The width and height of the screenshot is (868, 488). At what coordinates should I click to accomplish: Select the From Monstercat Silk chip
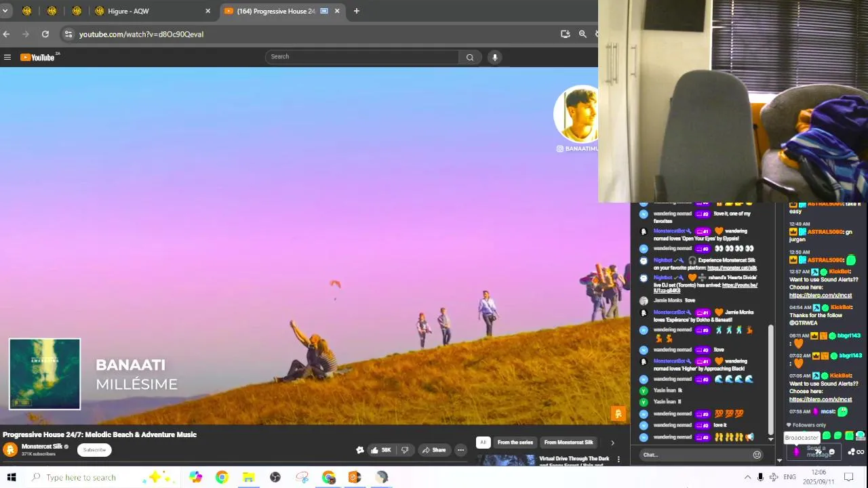click(568, 443)
